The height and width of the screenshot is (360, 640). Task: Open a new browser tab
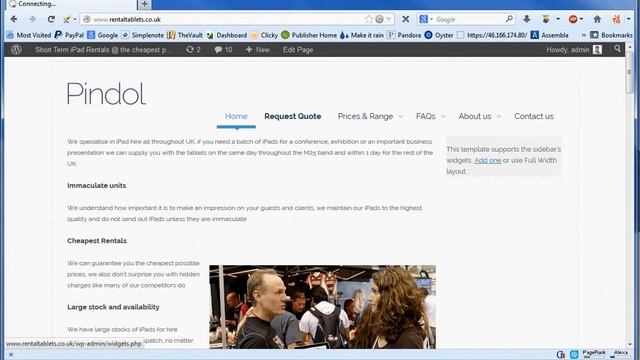[144, 4]
